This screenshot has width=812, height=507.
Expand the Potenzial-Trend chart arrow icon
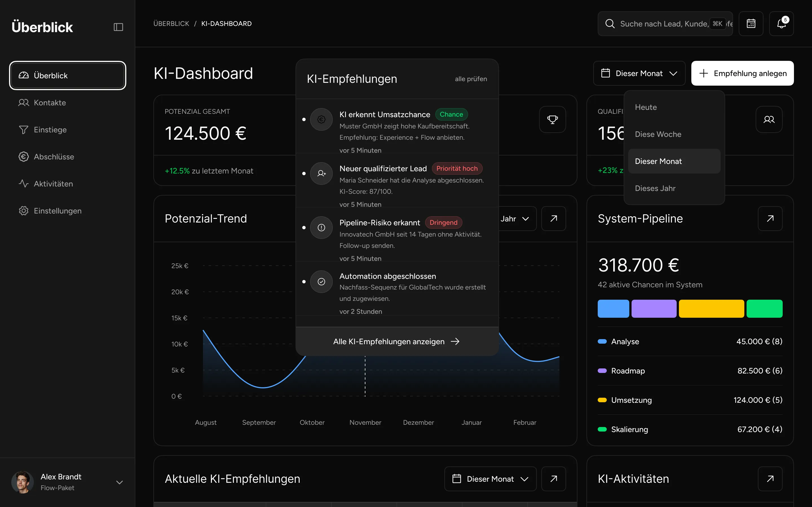(554, 219)
